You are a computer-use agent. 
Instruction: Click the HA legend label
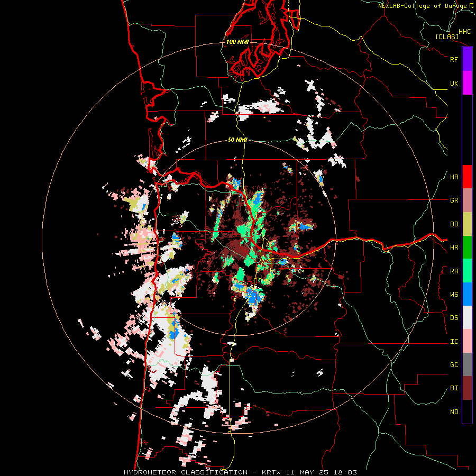coord(454,177)
